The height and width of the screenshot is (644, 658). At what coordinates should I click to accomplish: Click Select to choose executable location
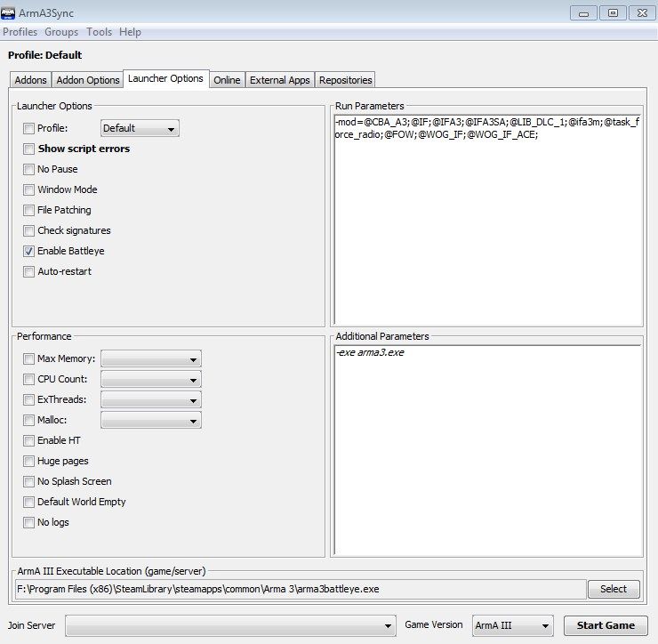(614, 590)
